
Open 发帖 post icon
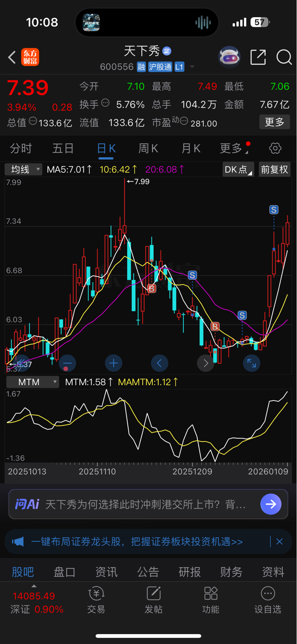(x=153, y=600)
